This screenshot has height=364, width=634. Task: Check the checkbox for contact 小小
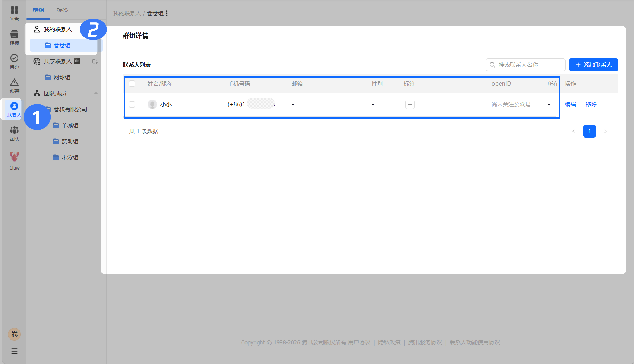click(132, 104)
